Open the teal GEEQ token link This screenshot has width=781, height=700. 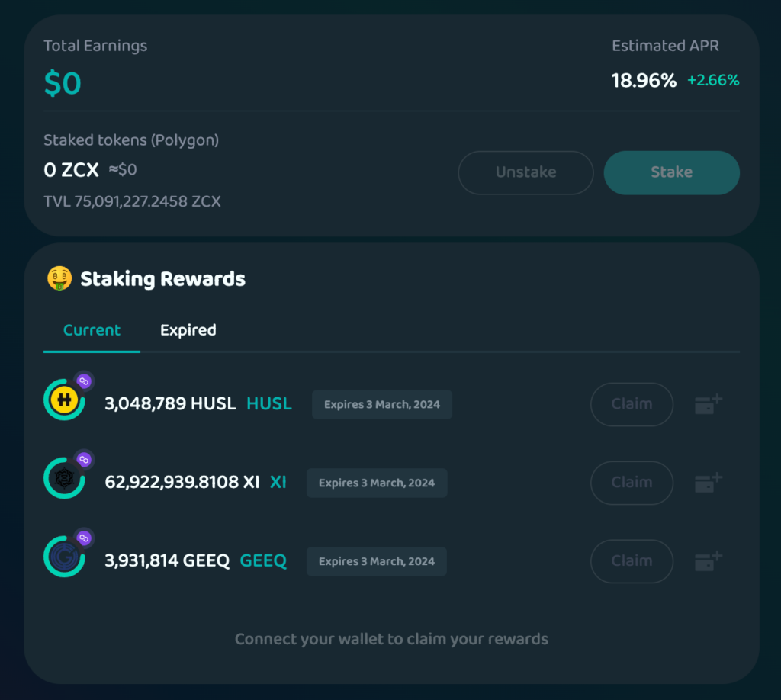[263, 560]
